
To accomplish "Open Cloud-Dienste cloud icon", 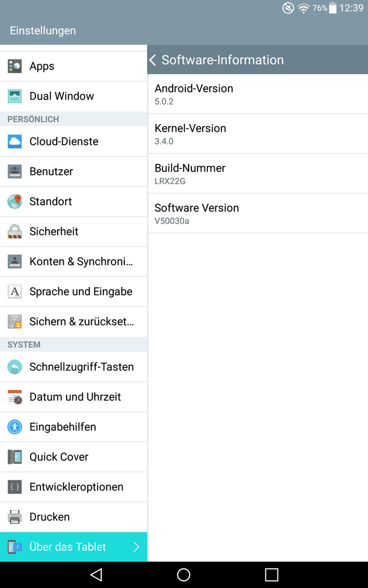I will click(15, 142).
